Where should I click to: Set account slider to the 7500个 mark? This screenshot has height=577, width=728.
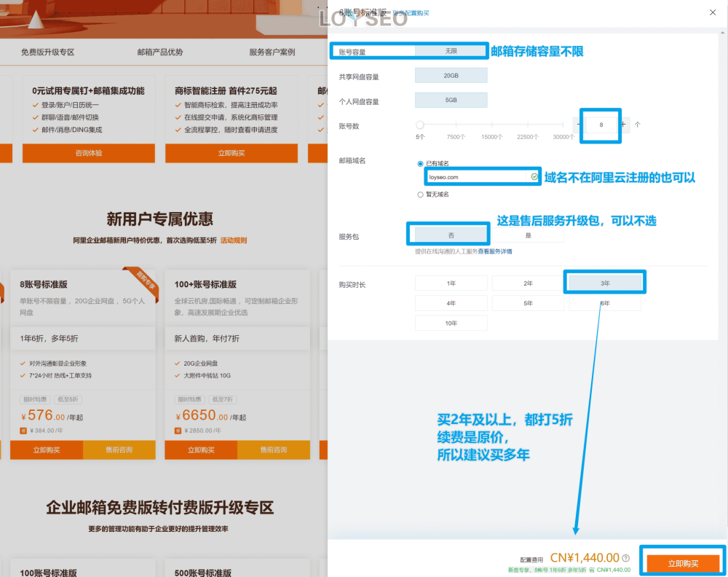[456, 125]
